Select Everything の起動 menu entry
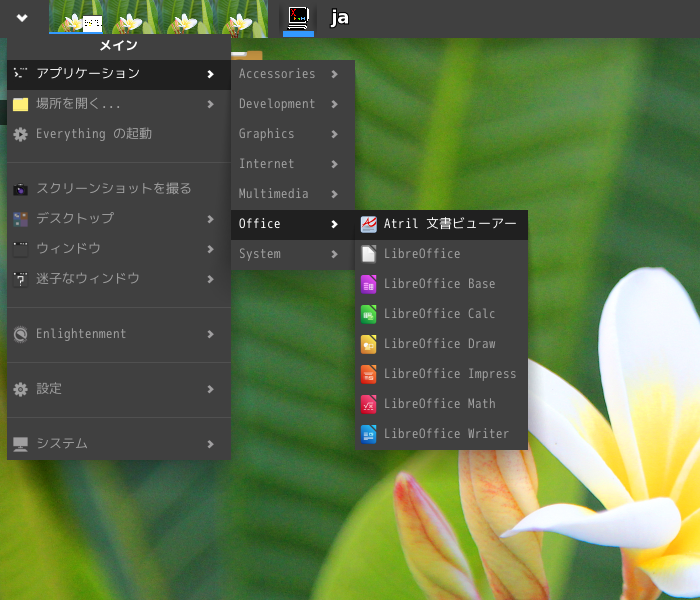700x600 pixels. click(x=119, y=134)
